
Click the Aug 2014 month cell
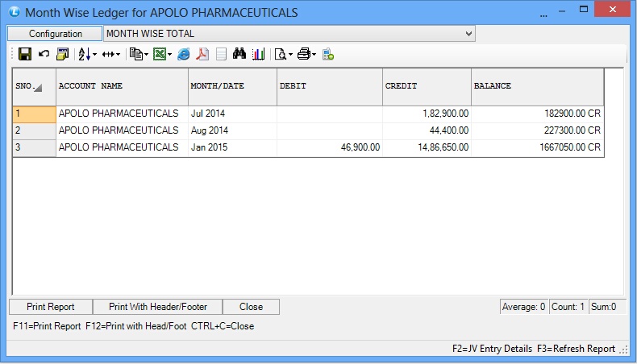pos(232,130)
